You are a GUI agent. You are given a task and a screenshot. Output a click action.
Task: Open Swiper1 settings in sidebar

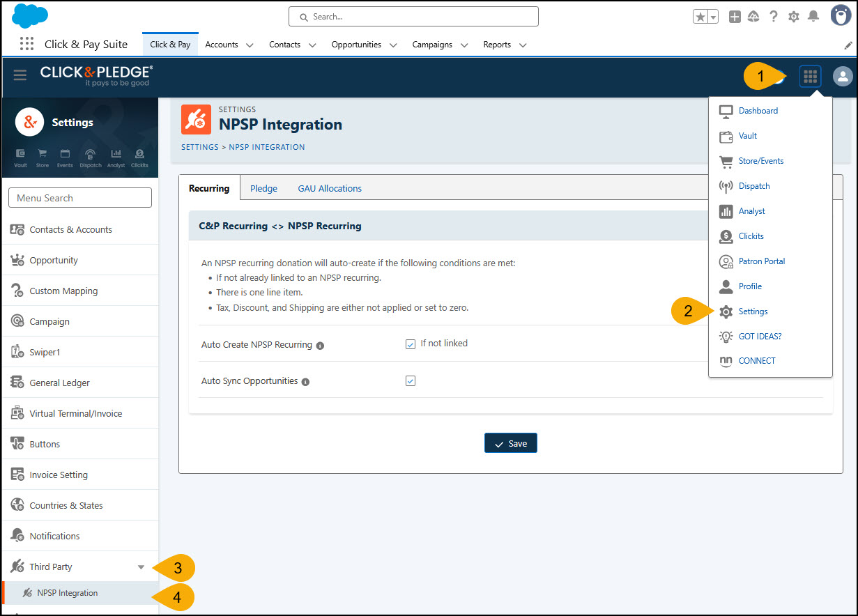click(x=80, y=352)
